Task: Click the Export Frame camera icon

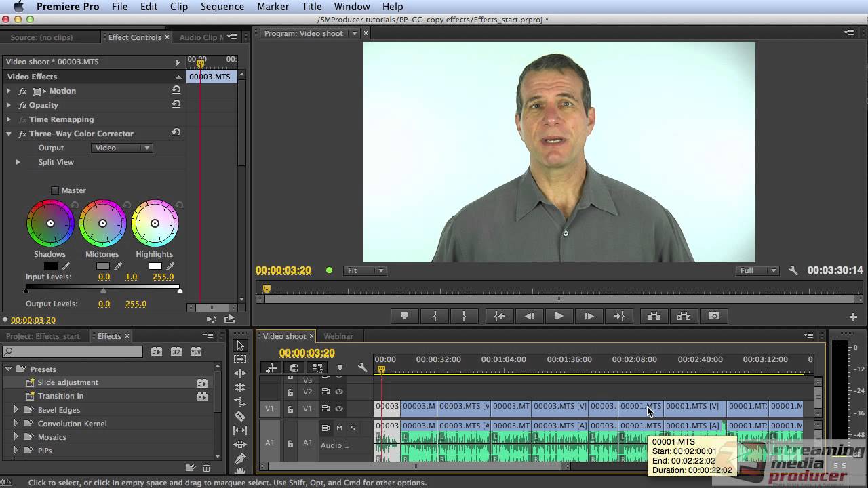Action: (714, 316)
